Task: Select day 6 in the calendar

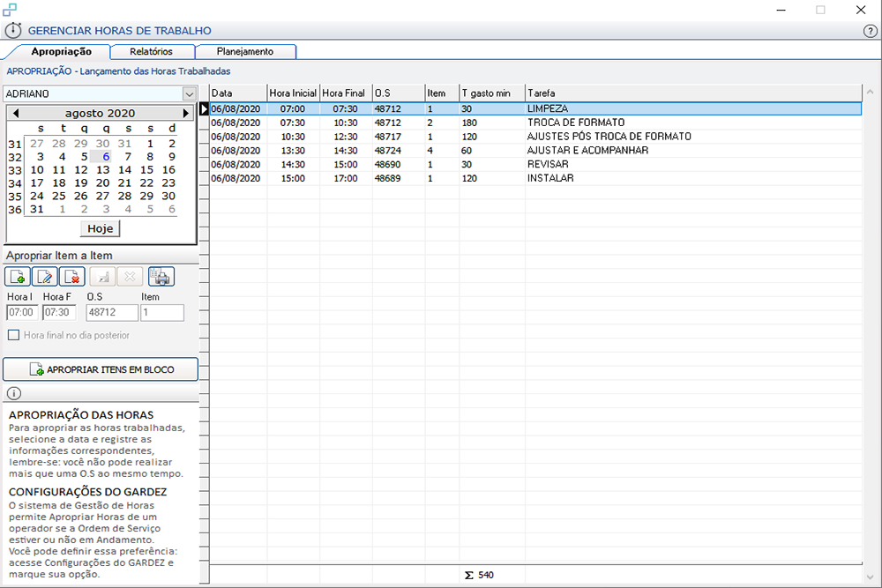Action: point(106,157)
